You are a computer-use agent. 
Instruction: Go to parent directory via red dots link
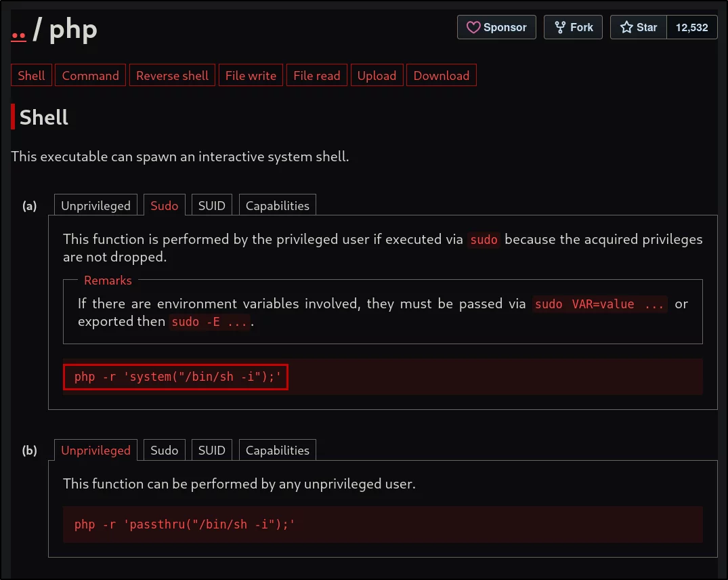tap(18, 35)
